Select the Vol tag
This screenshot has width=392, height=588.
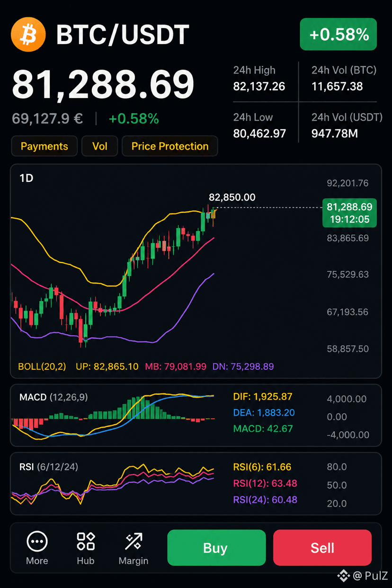(99, 146)
